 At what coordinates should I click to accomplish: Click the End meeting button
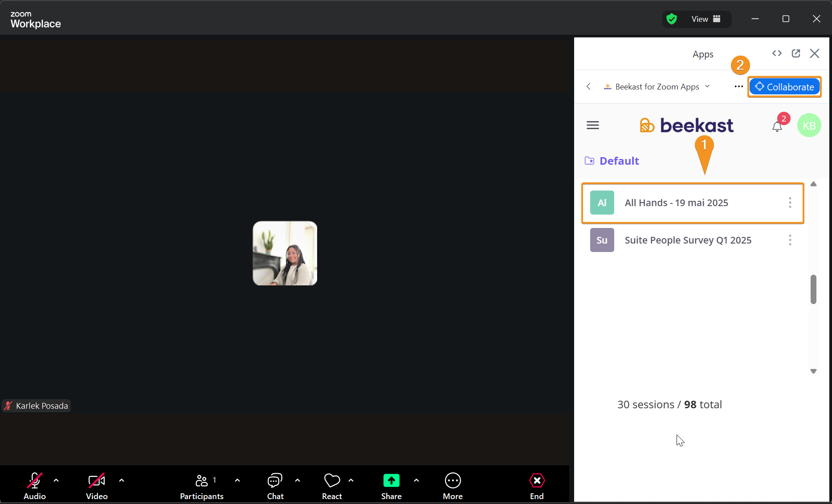coord(536,485)
